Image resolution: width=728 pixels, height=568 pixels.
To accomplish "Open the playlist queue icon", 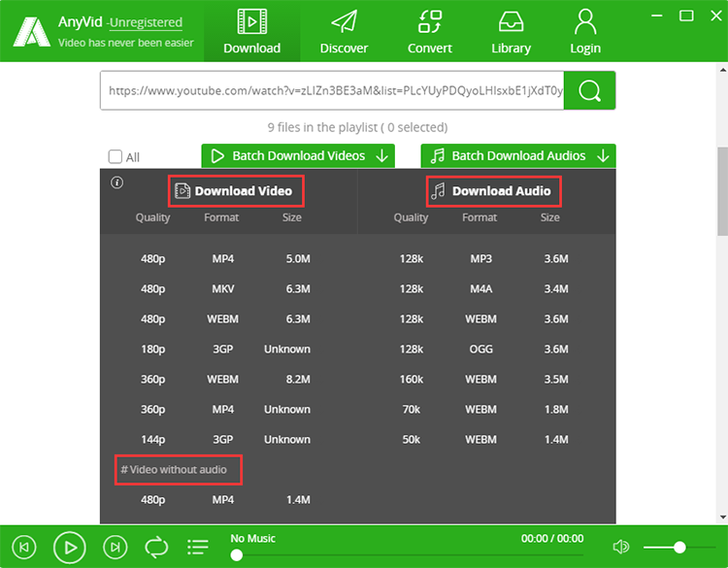I will (198, 548).
